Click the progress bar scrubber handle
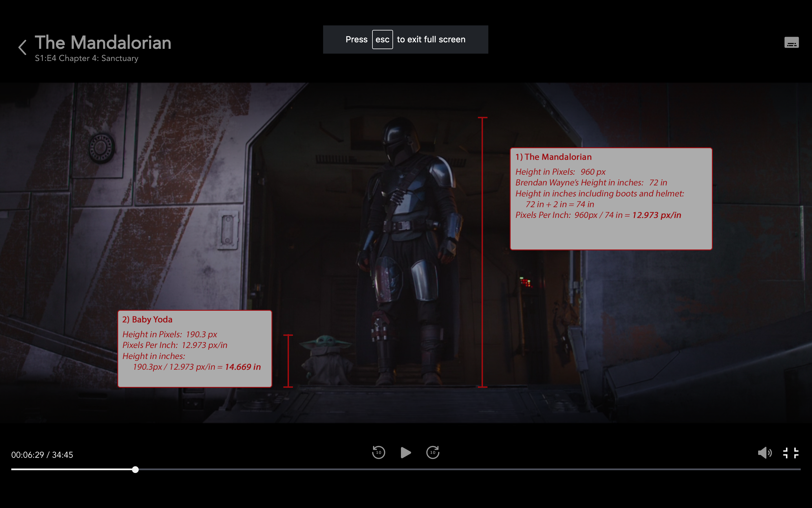The height and width of the screenshot is (508, 812). (x=135, y=469)
